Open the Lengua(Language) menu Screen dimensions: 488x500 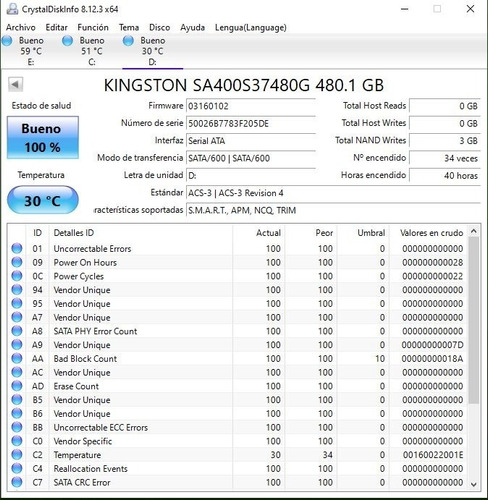[251, 27]
